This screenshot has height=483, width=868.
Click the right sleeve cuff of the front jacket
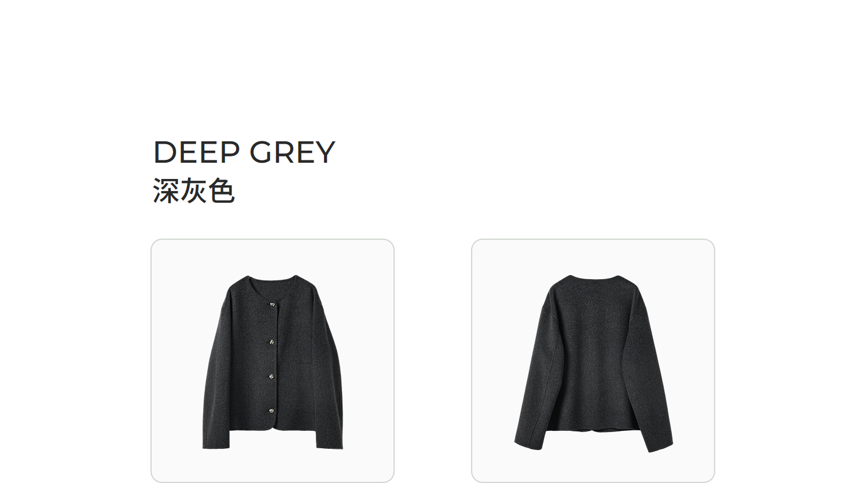coord(329,440)
